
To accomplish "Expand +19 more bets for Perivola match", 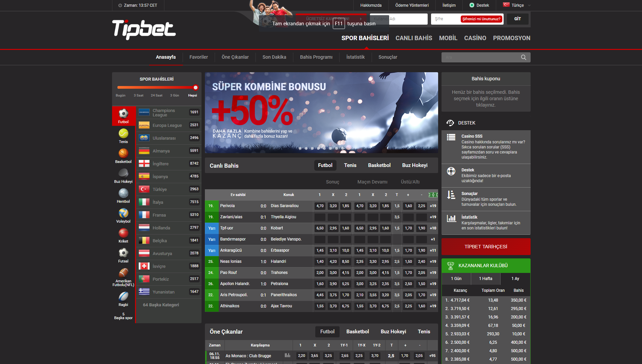I will click(433, 206).
